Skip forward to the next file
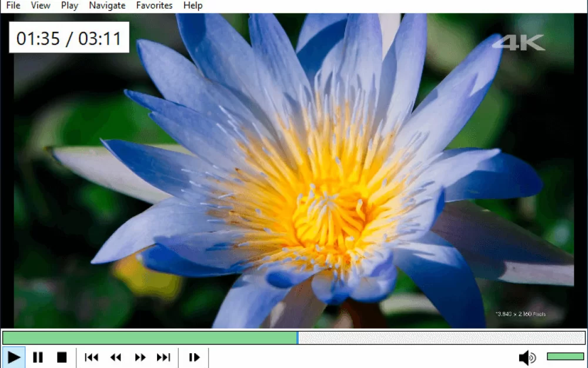This screenshot has height=368, width=588. 164,357
